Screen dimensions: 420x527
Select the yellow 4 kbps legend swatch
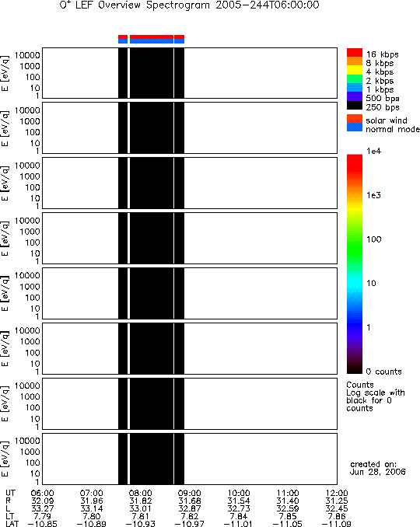pos(355,70)
